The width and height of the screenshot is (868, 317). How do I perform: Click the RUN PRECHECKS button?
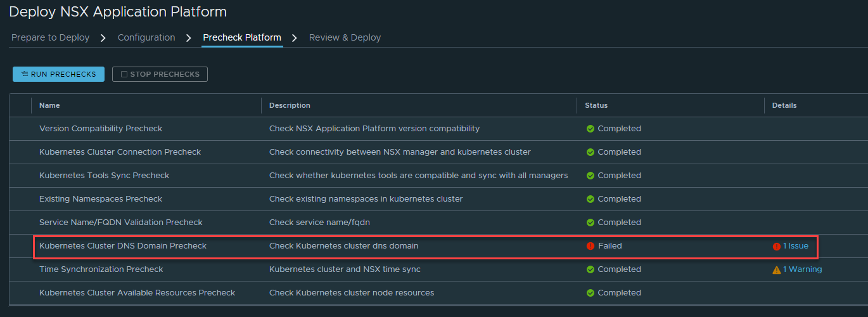coord(58,74)
